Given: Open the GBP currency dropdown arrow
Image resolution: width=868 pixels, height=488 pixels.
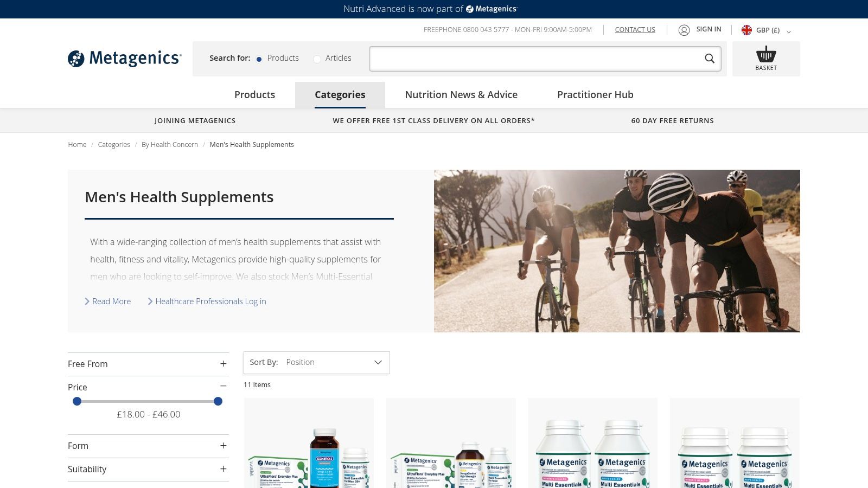Looking at the screenshot, I should (789, 31).
